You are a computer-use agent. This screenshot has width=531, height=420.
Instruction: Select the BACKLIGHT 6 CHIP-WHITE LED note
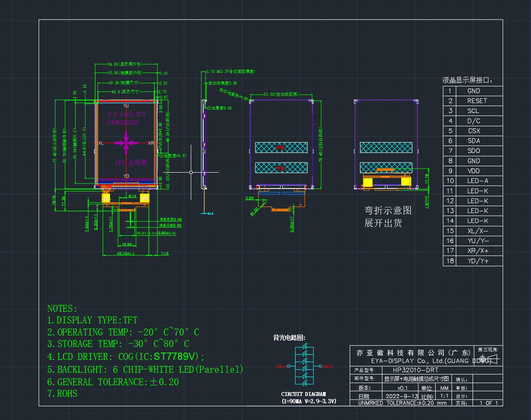tap(145, 369)
